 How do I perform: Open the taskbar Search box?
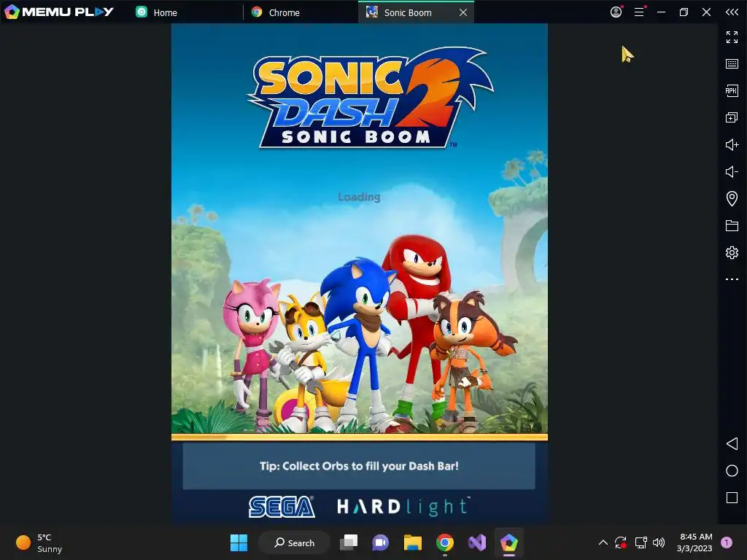click(x=294, y=542)
